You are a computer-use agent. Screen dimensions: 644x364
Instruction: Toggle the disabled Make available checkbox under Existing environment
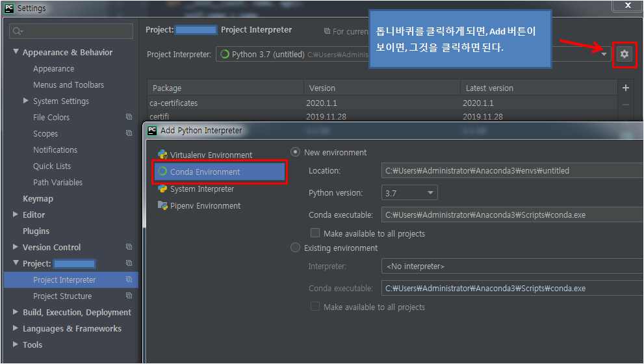tap(315, 307)
